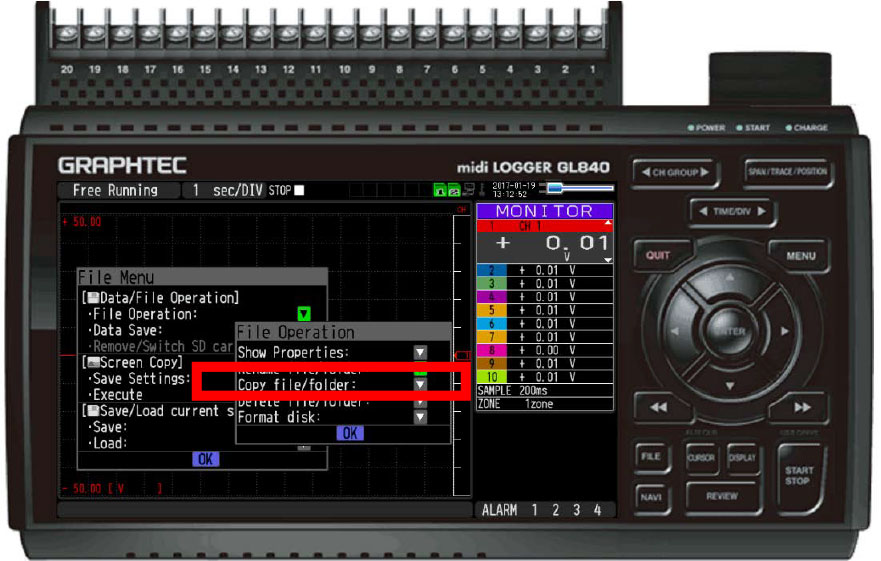The width and height of the screenshot is (881, 561).
Task: Click the up arrow on the directional pad
Action: (729, 278)
